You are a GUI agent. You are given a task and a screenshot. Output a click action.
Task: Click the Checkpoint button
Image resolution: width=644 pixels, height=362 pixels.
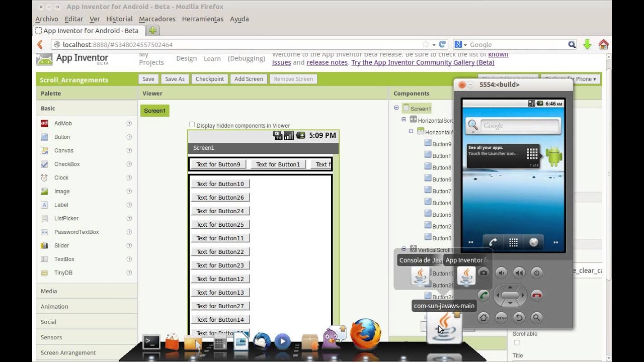point(210,79)
